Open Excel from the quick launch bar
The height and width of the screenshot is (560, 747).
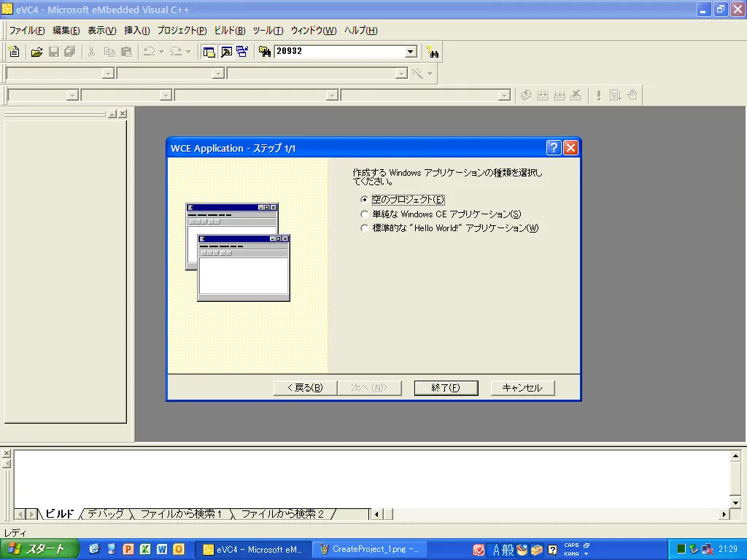pos(145,550)
